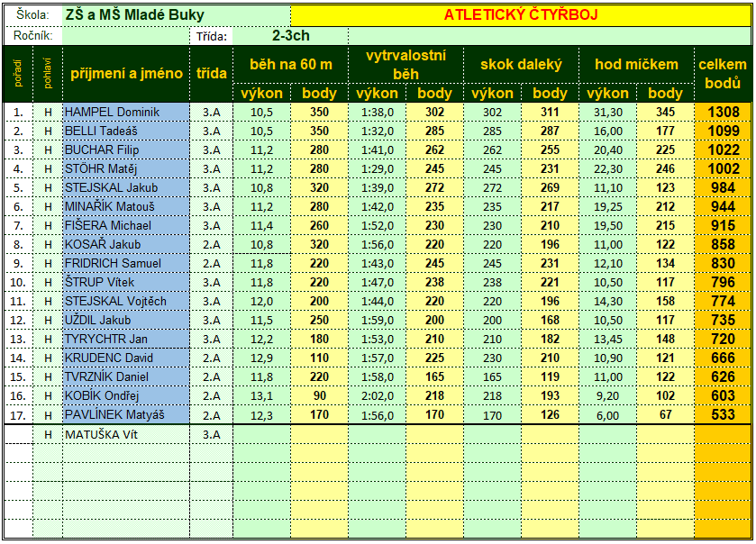Screen dimensions: 756x544
Task: Select total score 533 for PAVLÍNEK Matyáš
Action: click(723, 415)
